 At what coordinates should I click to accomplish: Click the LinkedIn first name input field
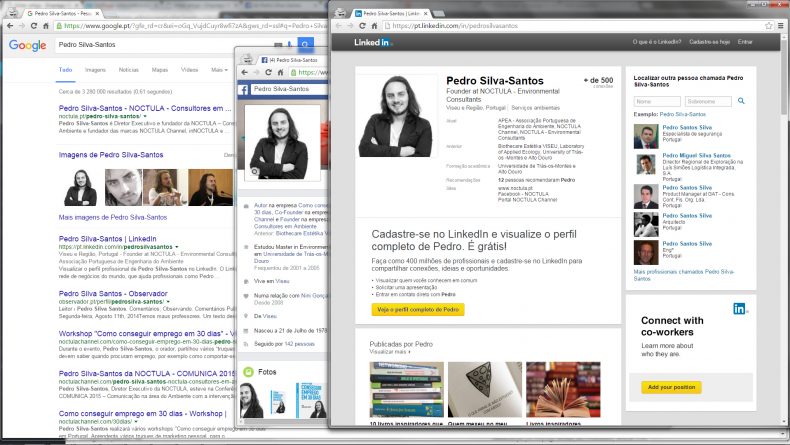click(657, 101)
